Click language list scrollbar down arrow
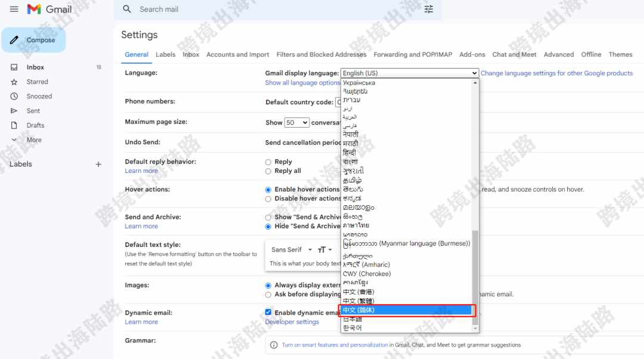The height and width of the screenshot is (359, 644). click(x=475, y=329)
